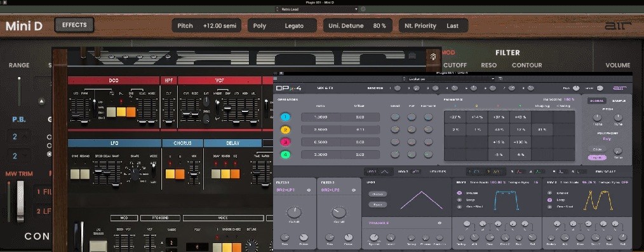The image size is (644, 252).
Task: Click the Level knob in OPx-4 header
Action: pyautogui.click(x=600, y=88)
